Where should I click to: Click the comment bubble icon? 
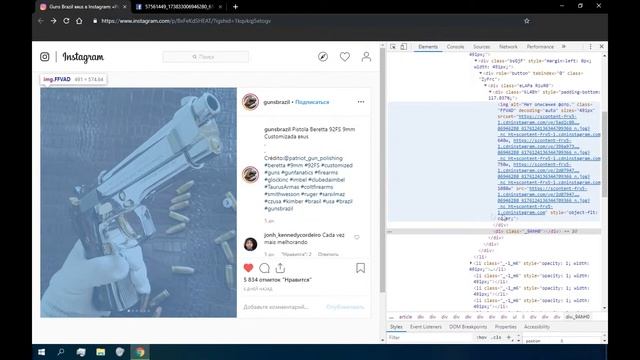click(264, 268)
